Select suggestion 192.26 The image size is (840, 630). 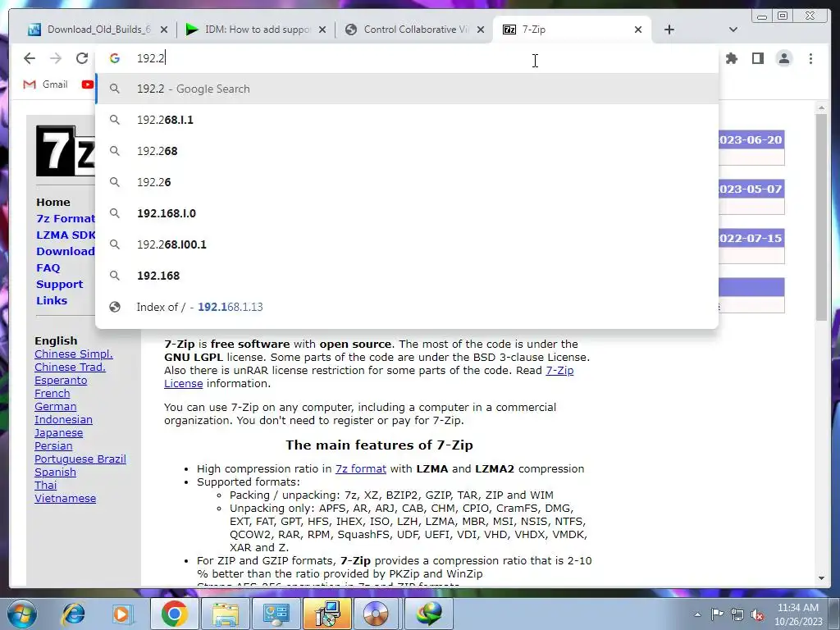pos(407,182)
